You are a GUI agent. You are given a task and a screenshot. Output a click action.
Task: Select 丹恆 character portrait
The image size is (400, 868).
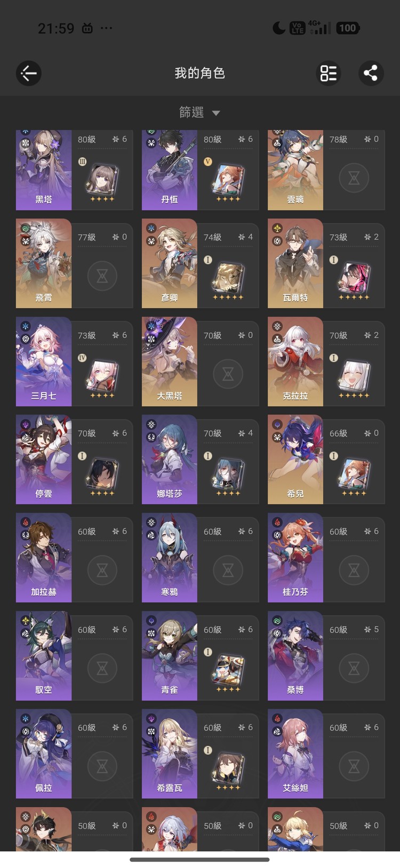point(170,170)
